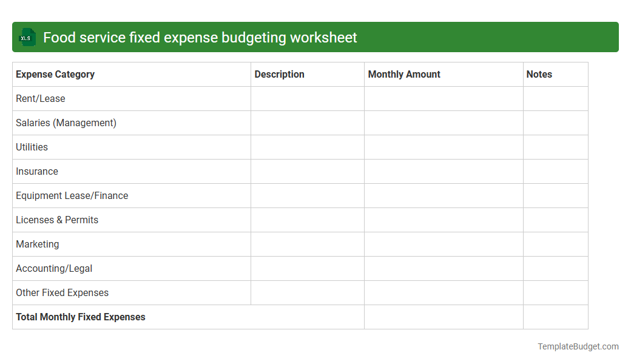Select the Licenses & Permits cell
Screen dimensions: 631x364
click(x=56, y=220)
